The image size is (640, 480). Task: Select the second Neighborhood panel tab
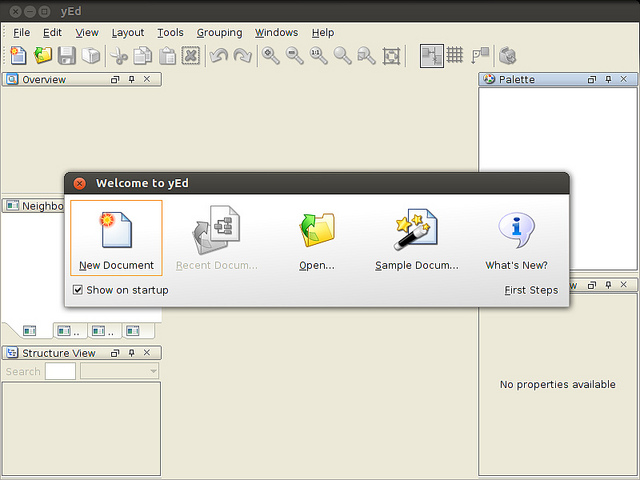click(x=69, y=331)
